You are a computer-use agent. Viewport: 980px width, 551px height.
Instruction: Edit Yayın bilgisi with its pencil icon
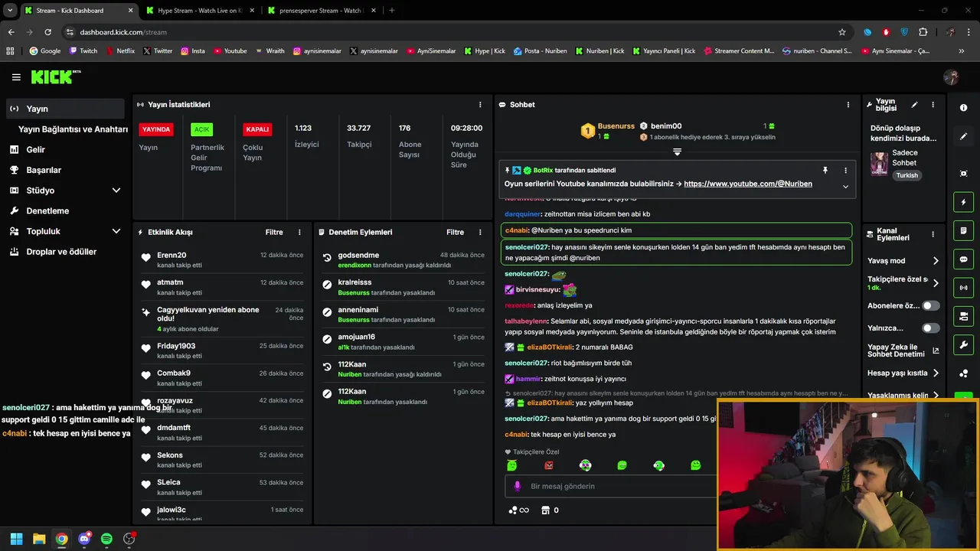[914, 105]
